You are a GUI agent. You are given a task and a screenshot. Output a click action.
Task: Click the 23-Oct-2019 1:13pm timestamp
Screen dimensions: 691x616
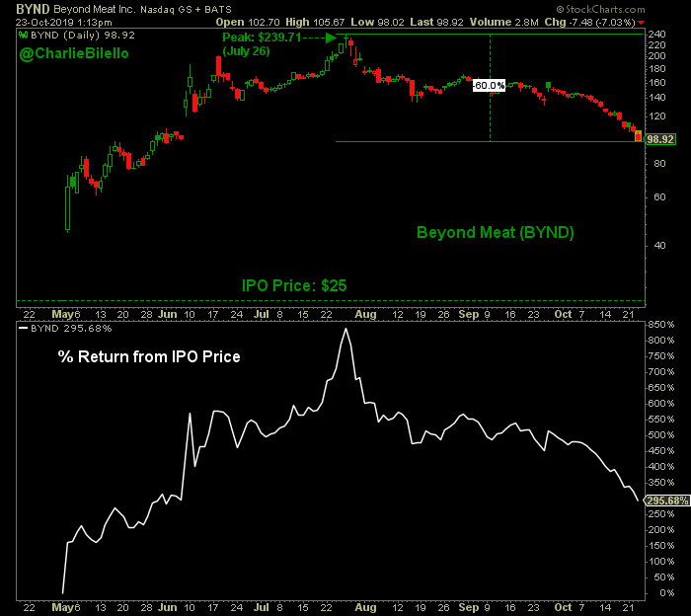[x=64, y=22]
